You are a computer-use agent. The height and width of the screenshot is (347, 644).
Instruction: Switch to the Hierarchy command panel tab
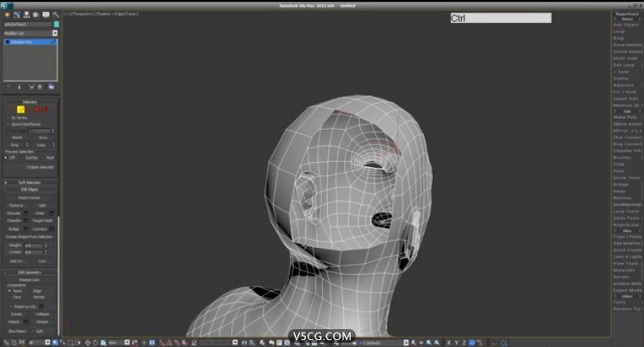click(x=26, y=14)
